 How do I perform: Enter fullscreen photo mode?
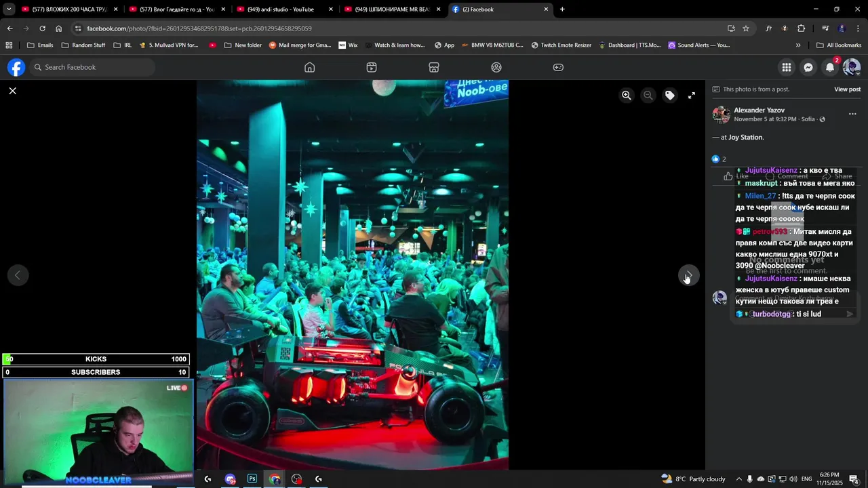[x=692, y=96]
